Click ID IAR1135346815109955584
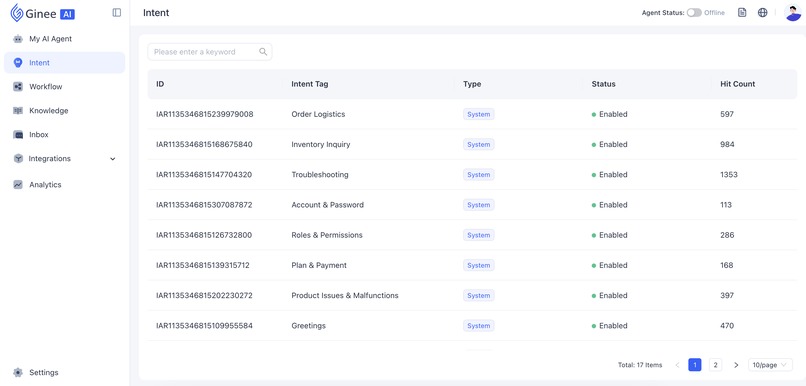 (x=205, y=326)
